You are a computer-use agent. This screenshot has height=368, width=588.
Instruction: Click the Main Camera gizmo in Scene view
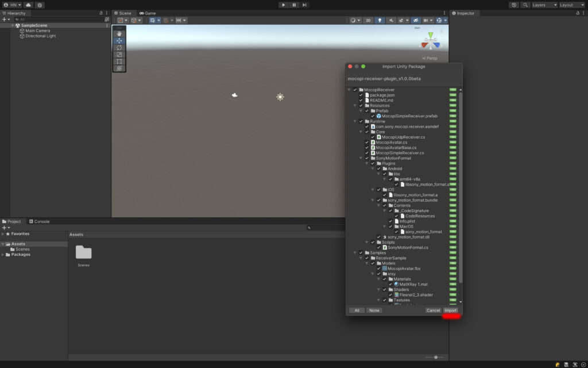[235, 95]
